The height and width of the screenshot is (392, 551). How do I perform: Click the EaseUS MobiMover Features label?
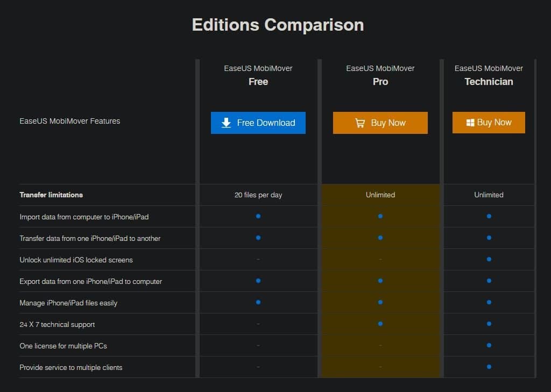[70, 121]
